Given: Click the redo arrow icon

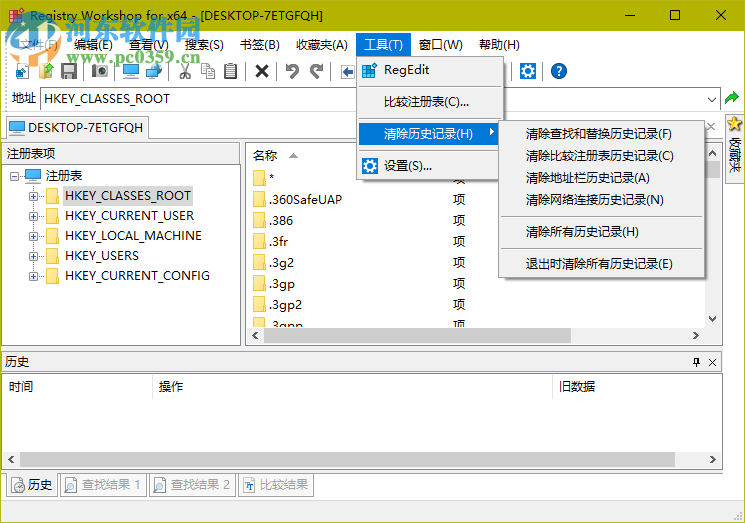Looking at the screenshot, I should 316,71.
